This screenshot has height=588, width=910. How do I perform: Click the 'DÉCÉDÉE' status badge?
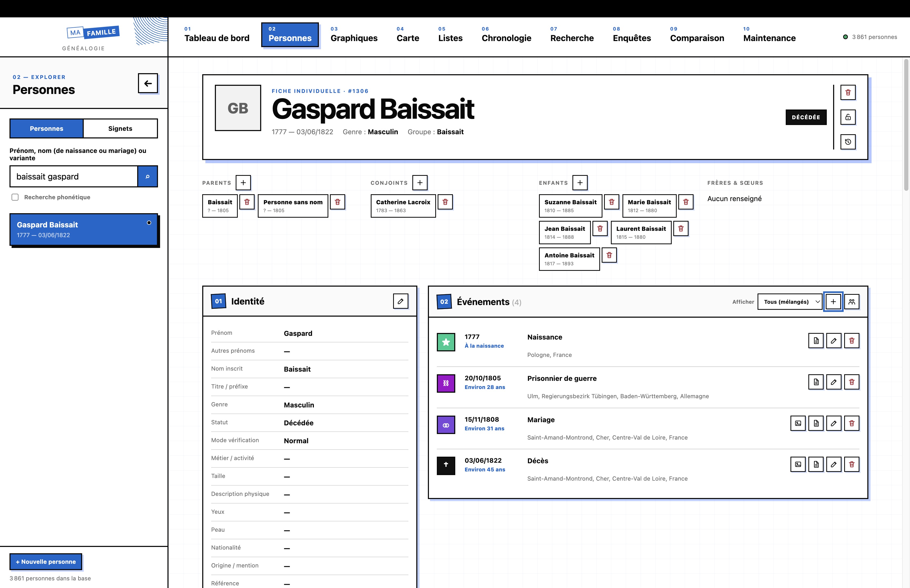(806, 117)
